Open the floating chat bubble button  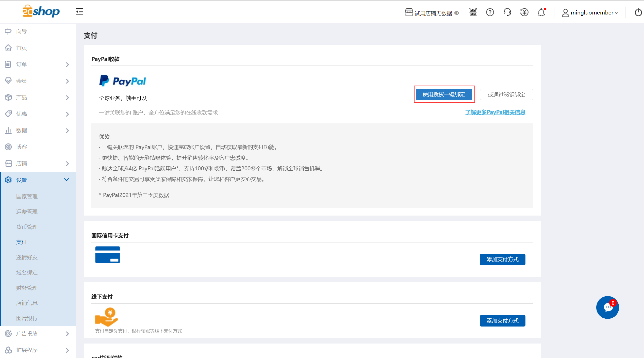pyautogui.click(x=607, y=307)
